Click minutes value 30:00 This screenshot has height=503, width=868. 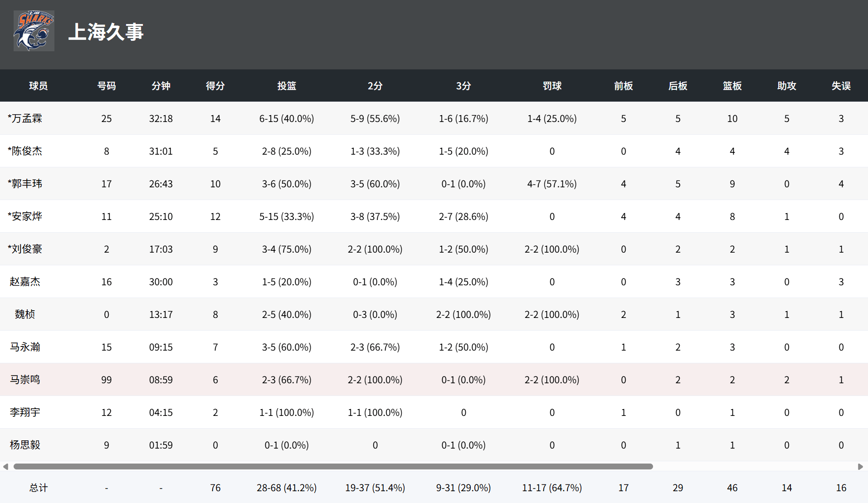pos(161,282)
